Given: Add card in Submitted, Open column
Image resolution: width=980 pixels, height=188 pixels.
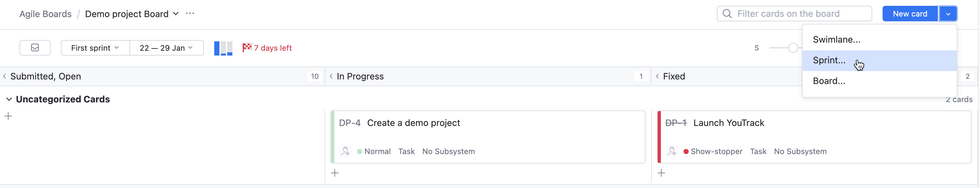Looking at the screenshot, I should pos(8,116).
